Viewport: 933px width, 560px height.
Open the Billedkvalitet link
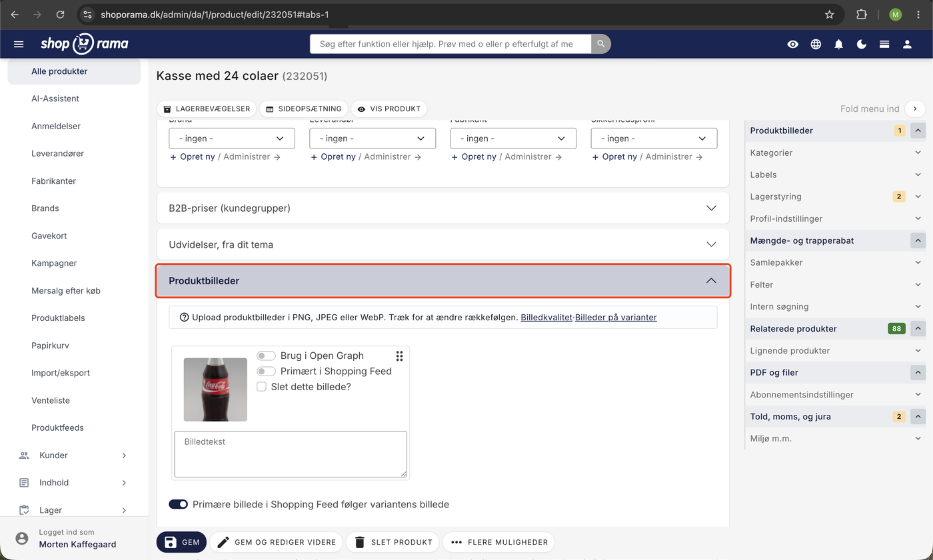pyautogui.click(x=546, y=318)
